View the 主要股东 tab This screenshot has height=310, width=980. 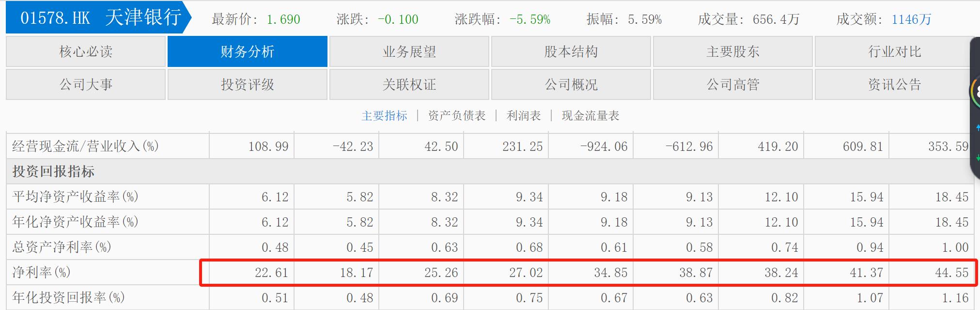[x=732, y=51]
